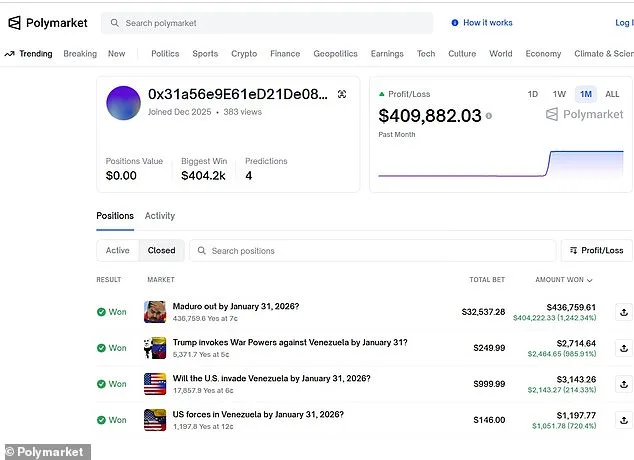The height and width of the screenshot is (460, 634).
Task: Click the profit/loss info icon
Action: (x=489, y=116)
